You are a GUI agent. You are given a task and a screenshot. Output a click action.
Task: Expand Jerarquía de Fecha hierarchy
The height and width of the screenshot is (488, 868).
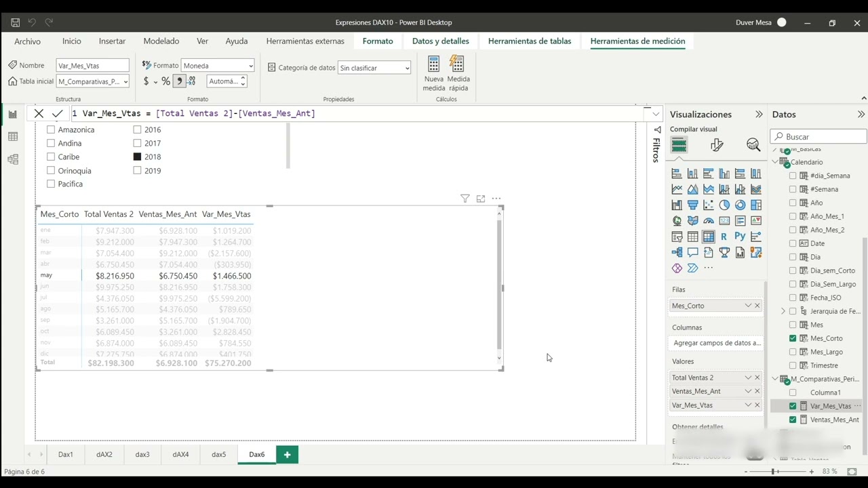[x=783, y=311]
